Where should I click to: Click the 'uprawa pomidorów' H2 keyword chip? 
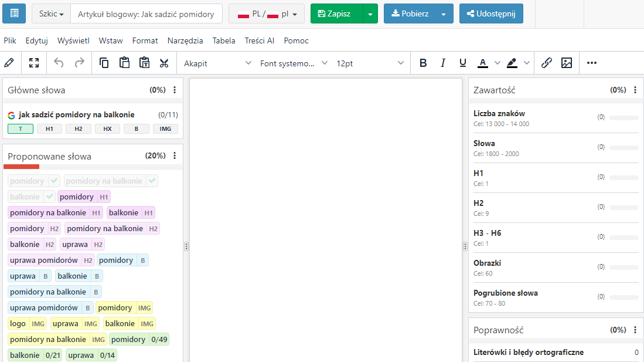[x=51, y=260]
